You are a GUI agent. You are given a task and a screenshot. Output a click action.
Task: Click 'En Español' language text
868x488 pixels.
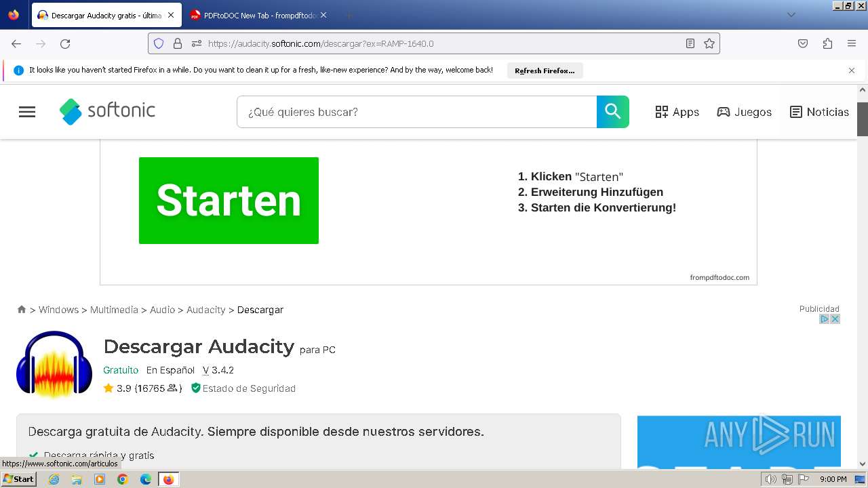170,370
